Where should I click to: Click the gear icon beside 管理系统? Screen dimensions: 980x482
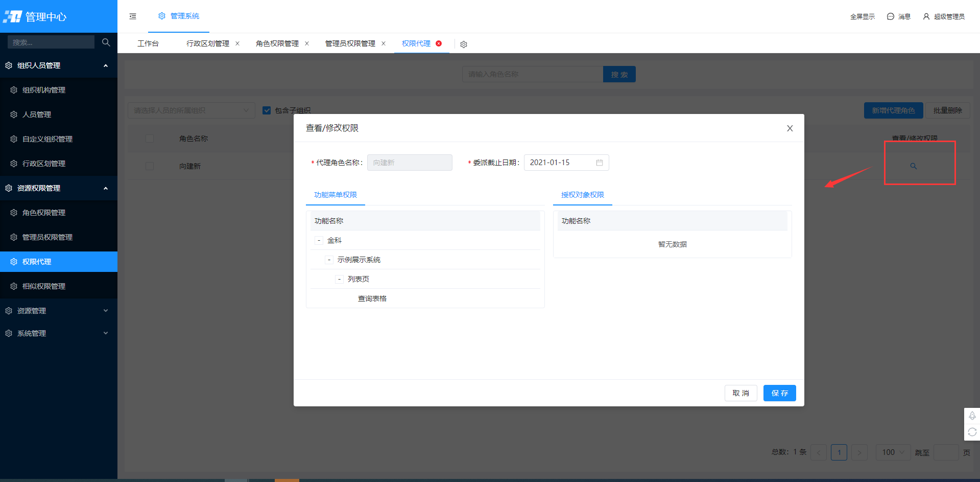[162, 16]
